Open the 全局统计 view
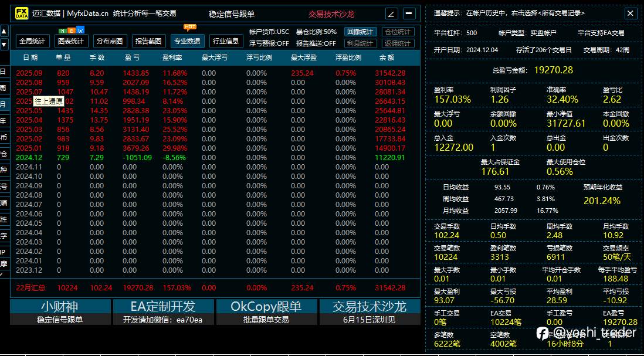The image size is (644, 356). click(x=33, y=41)
